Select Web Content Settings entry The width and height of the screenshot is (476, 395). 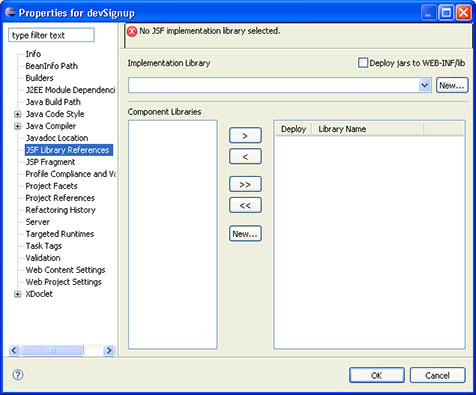65,270
